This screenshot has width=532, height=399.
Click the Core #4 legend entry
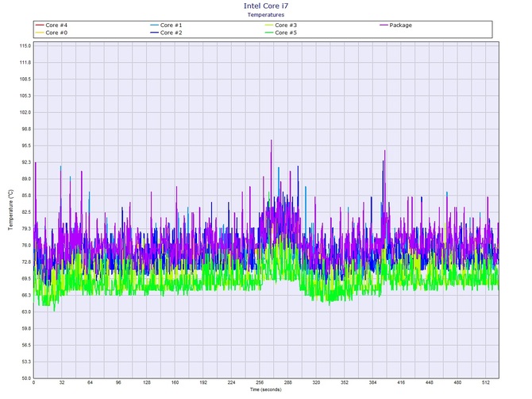pyautogui.click(x=52, y=25)
